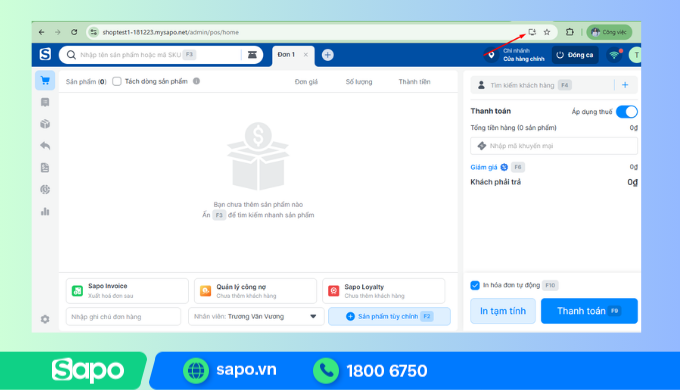Open the browser extensions puzzle icon
The height and width of the screenshot is (390, 680).
(570, 32)
